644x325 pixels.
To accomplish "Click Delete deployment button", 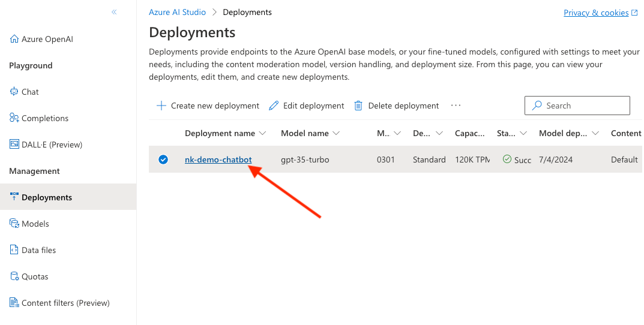I will tap(396, 106).
